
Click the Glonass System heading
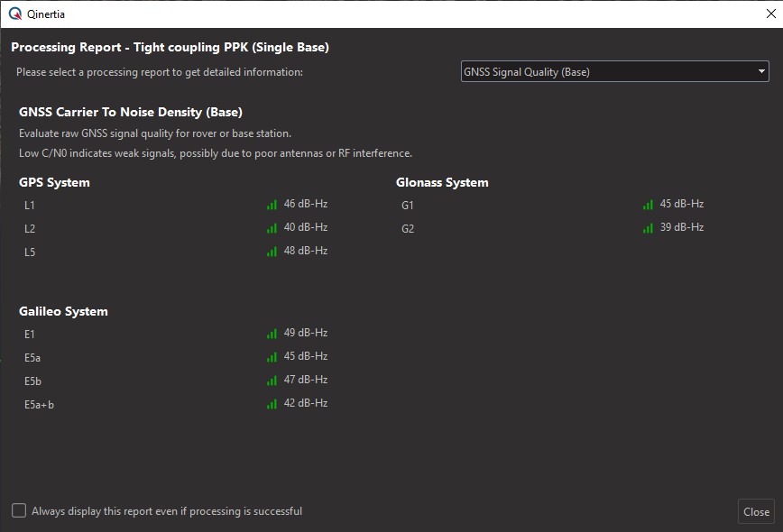(442, 182)
